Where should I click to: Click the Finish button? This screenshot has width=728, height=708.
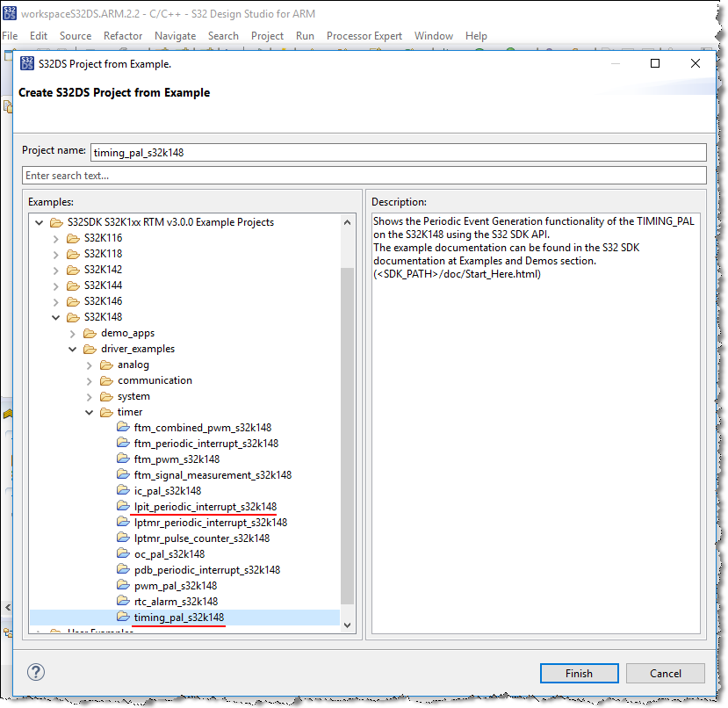coord(579,673)
